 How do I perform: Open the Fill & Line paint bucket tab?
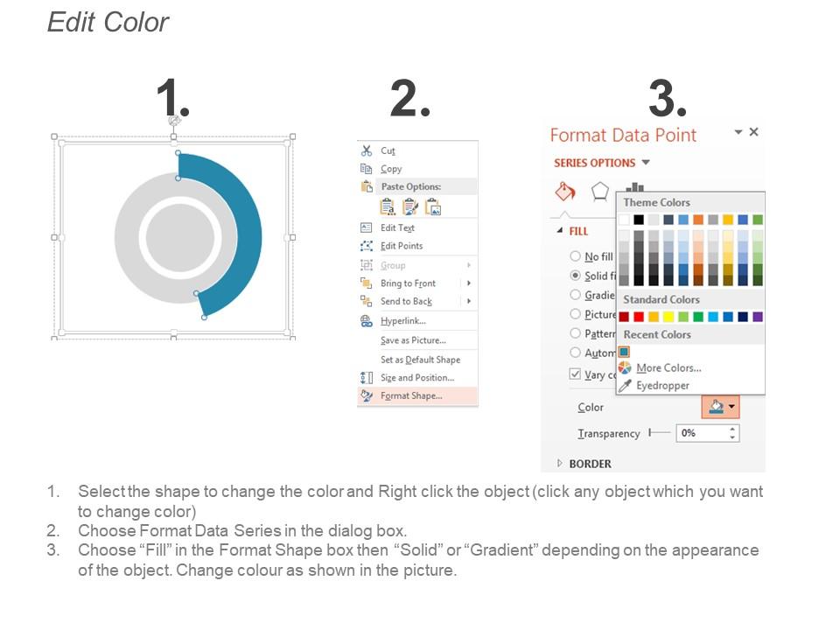(565, 192)
